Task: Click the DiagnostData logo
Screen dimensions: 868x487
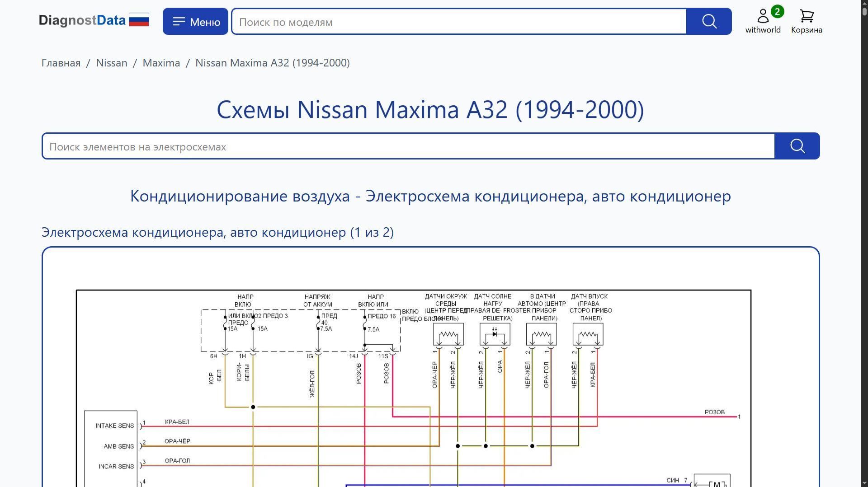Action: pyautogui.click(x=83, y=20)
